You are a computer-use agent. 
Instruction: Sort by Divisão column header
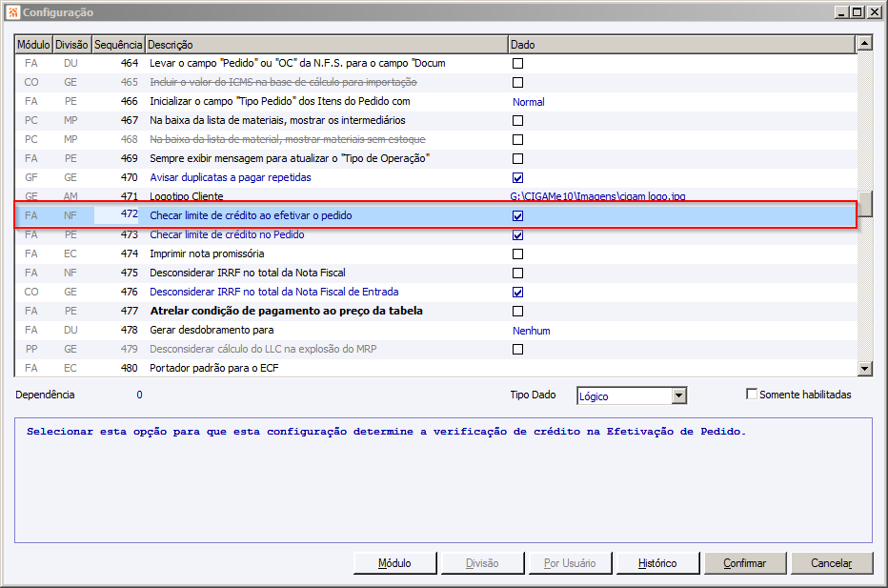click(71, 45)
